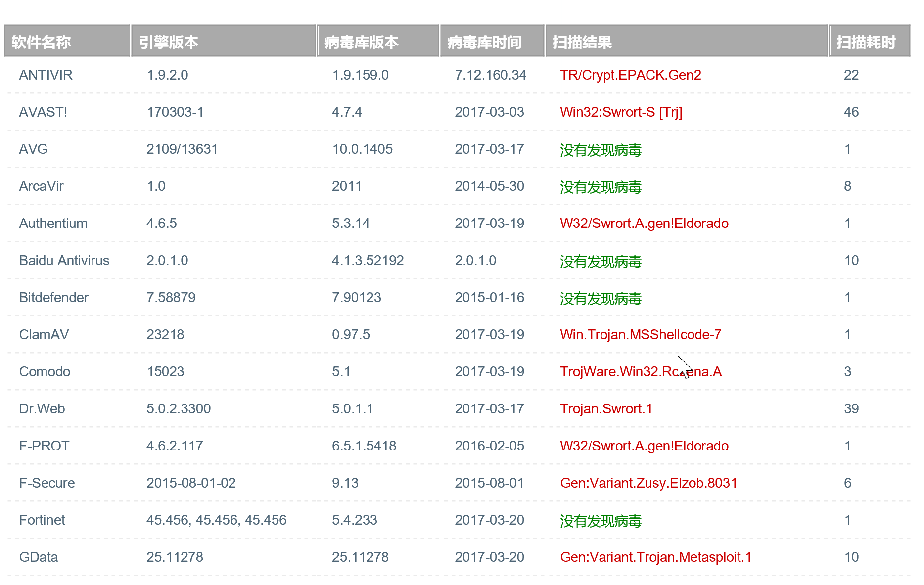Select the ArcaVir software name
This screenshot has height=585, width=924.
(41, 186)
